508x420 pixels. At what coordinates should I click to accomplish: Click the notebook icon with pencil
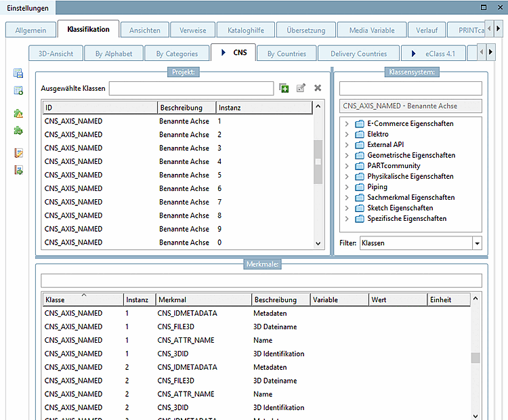tap(18, 154)
